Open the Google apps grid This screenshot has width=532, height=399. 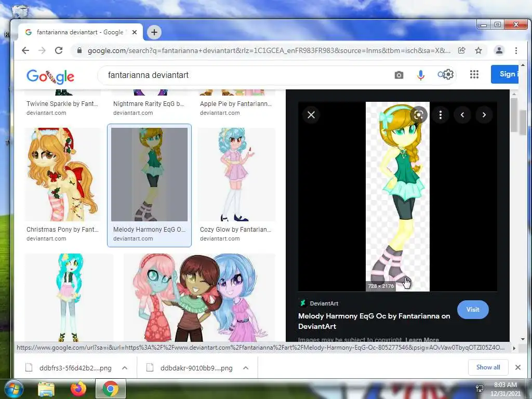click(x=474, y=74)
